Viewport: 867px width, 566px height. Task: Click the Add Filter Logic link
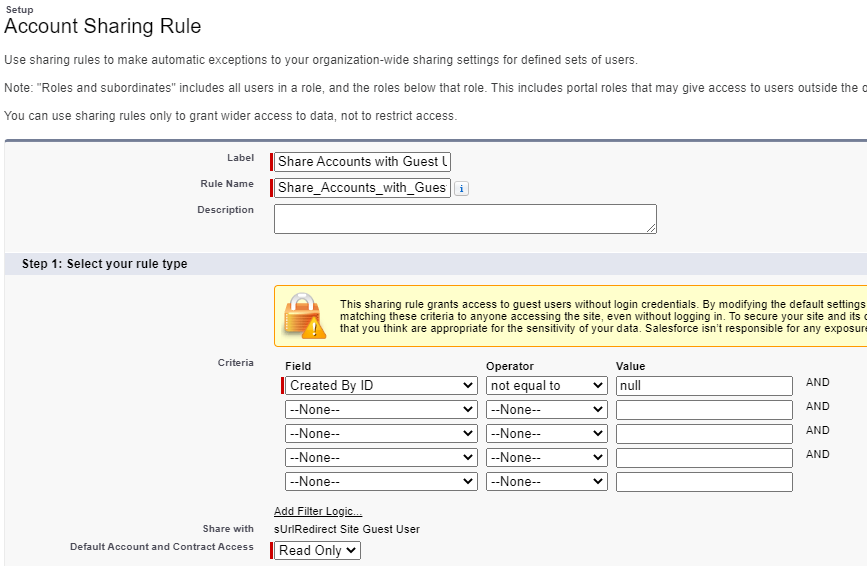point(318,512)
